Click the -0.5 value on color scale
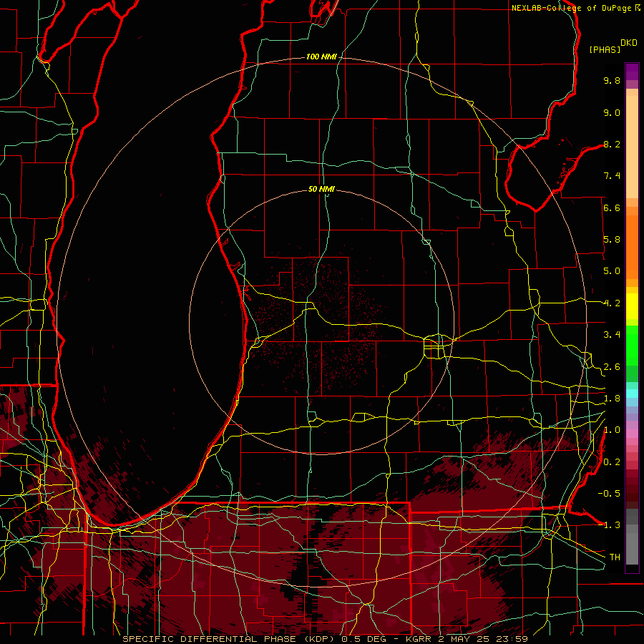 click(609, 494)
